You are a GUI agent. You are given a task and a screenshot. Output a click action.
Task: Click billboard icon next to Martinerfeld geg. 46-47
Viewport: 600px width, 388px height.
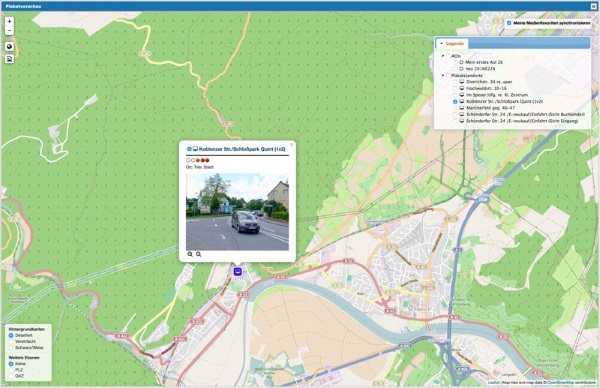(x=462, y=108)
